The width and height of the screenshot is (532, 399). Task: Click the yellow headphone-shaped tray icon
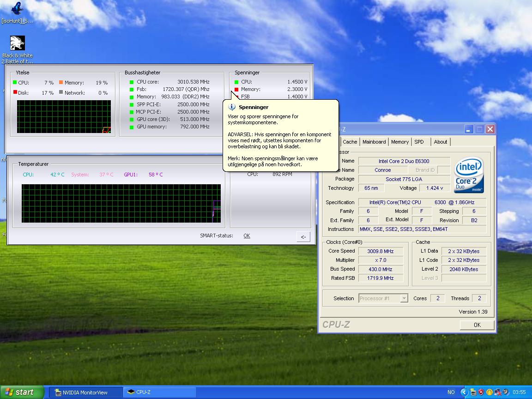point(489,392)
